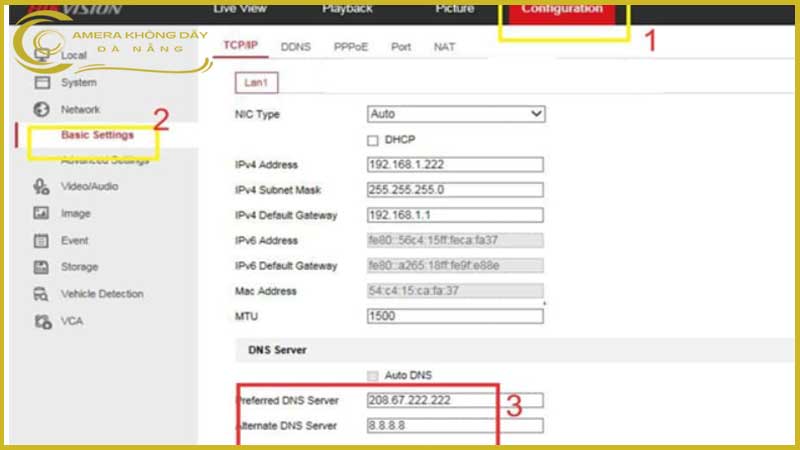Enable the DHCP checkbox
This screenshot has width=800, height=450.
click(373, 140)
